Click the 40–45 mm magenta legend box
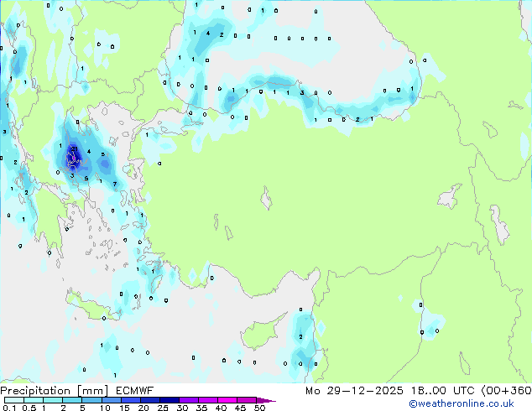Viewport: 532px width, 411px height. point(227,400)
